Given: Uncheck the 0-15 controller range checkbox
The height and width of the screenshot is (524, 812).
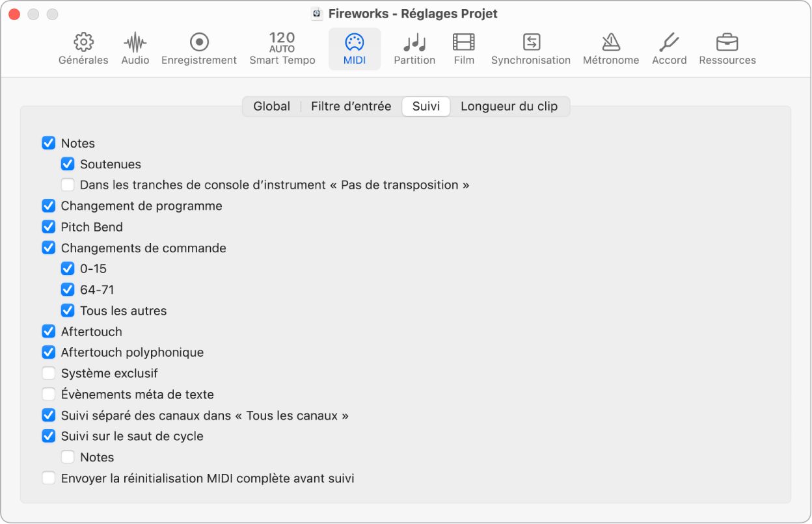Looking at the screenshot, I should 68,269.
